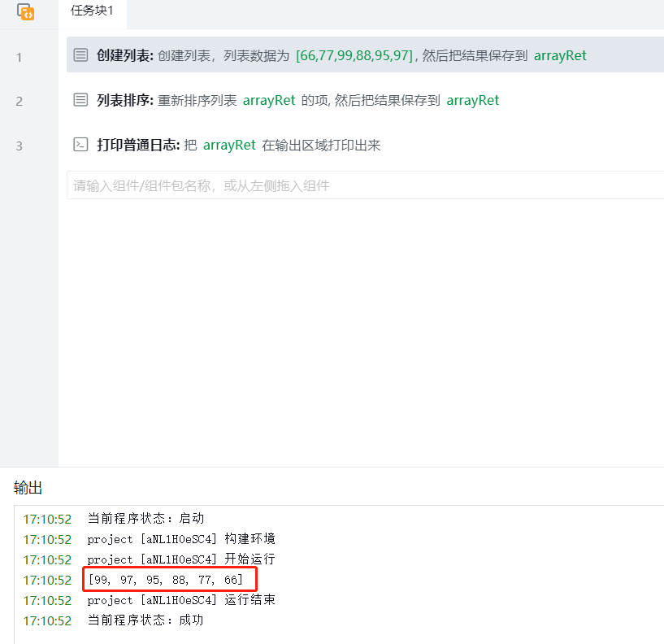Select line number 3 in the gutter
Screen dimensions: 664x644
(x=19, y=146)
